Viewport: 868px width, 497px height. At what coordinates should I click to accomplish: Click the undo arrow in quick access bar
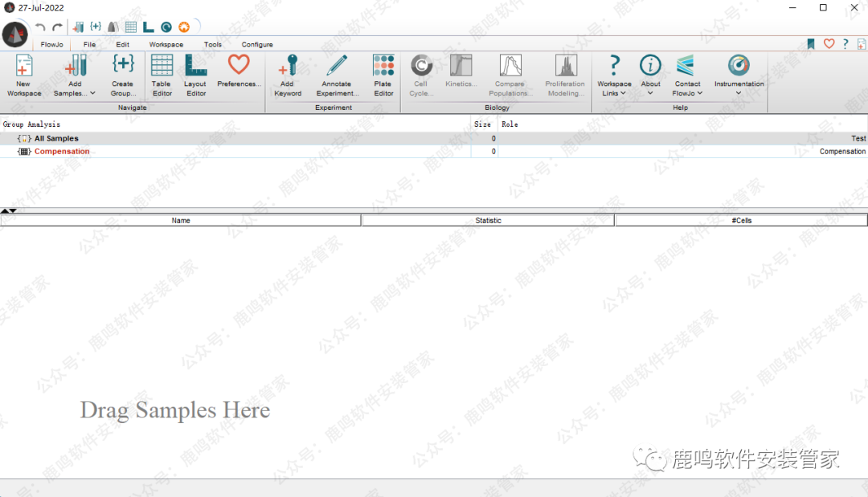click(40, 27)
